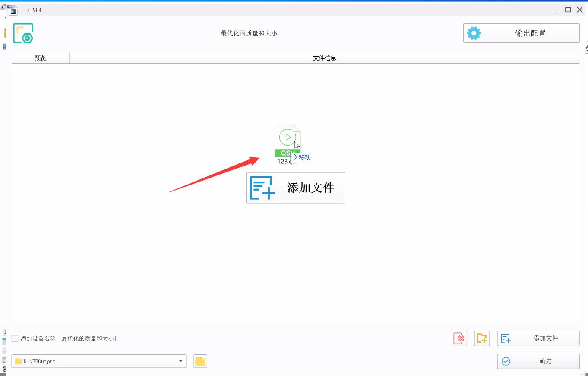
Task: Maximize the MP4 converter window
Action: click(568, 10)
